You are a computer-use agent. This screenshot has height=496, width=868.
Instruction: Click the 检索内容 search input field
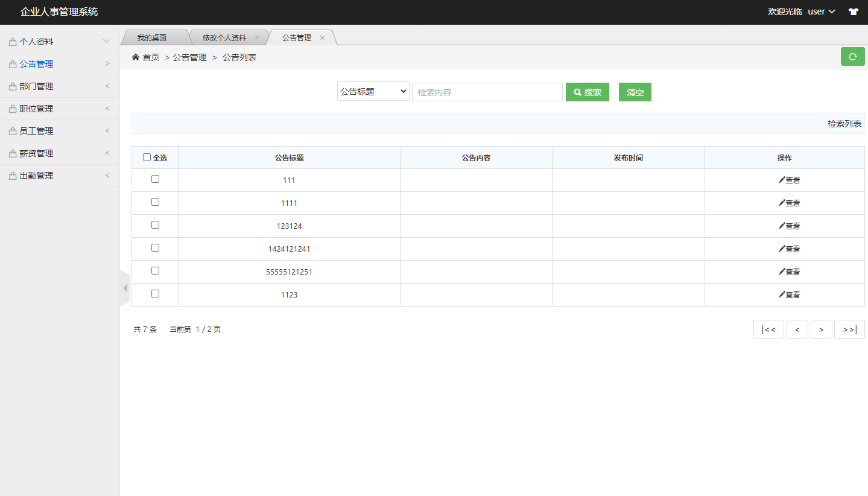point(487,92)
